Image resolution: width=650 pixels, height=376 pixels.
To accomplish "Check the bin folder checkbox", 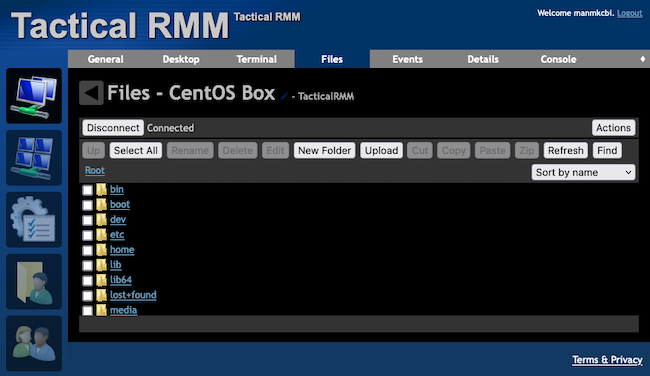I will click(x=87, y=190).
